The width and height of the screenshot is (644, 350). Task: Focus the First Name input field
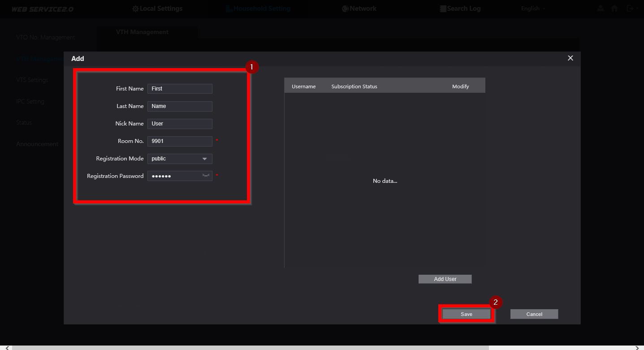pos(180,89)
